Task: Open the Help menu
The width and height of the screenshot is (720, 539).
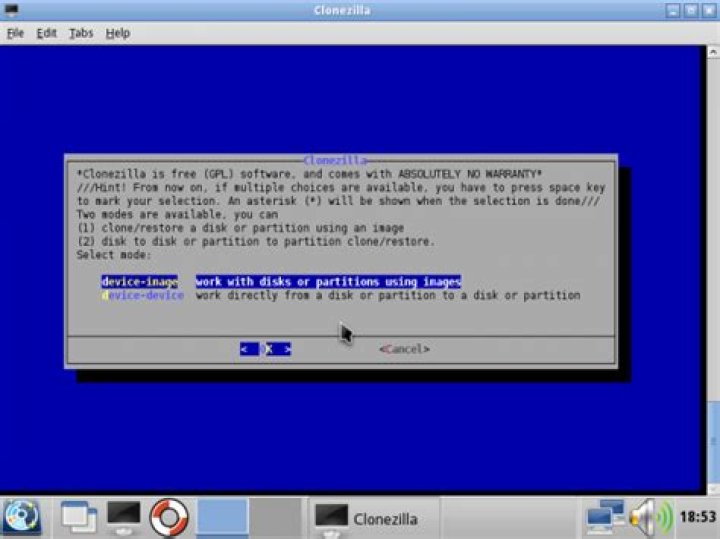Action: coord(118,33)
